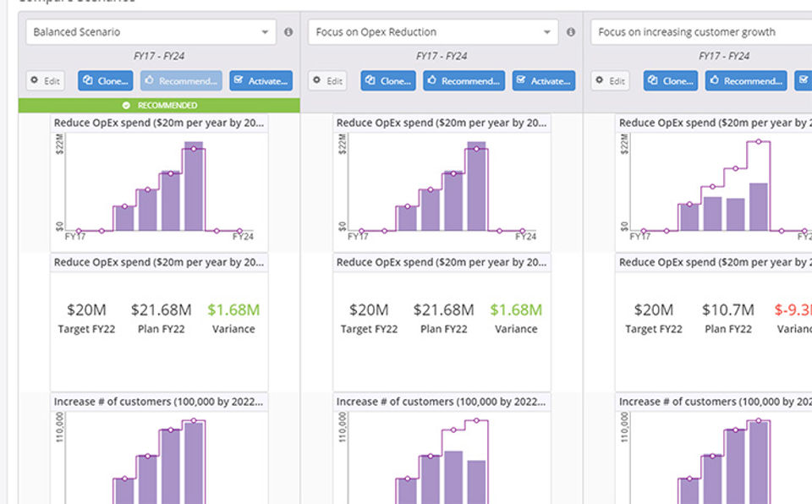Open customer growth scenario Increase customers chart

pyautogui.click(x=714, y=457)
